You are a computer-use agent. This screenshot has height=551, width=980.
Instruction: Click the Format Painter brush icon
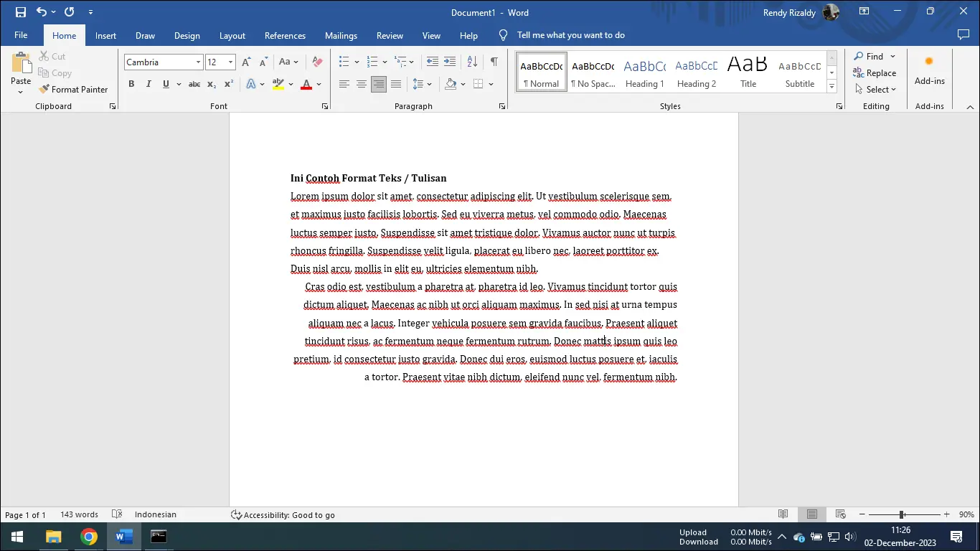point(44,90)
